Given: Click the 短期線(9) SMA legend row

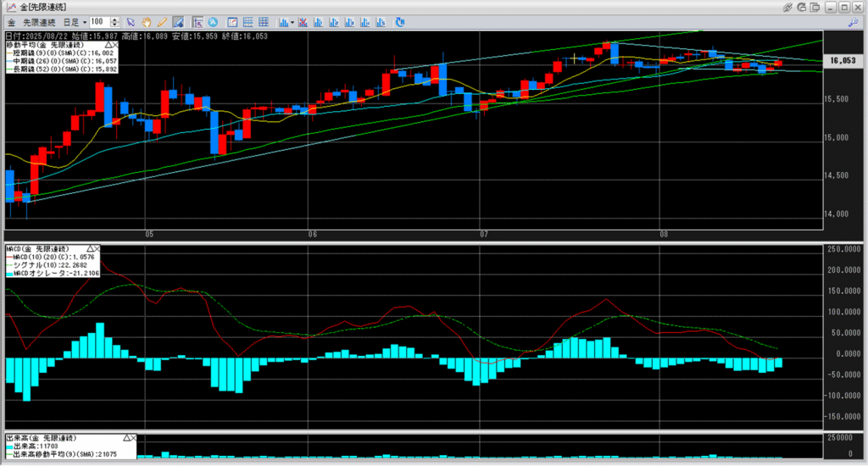Looking at the screenshot, I should [60, 53].
